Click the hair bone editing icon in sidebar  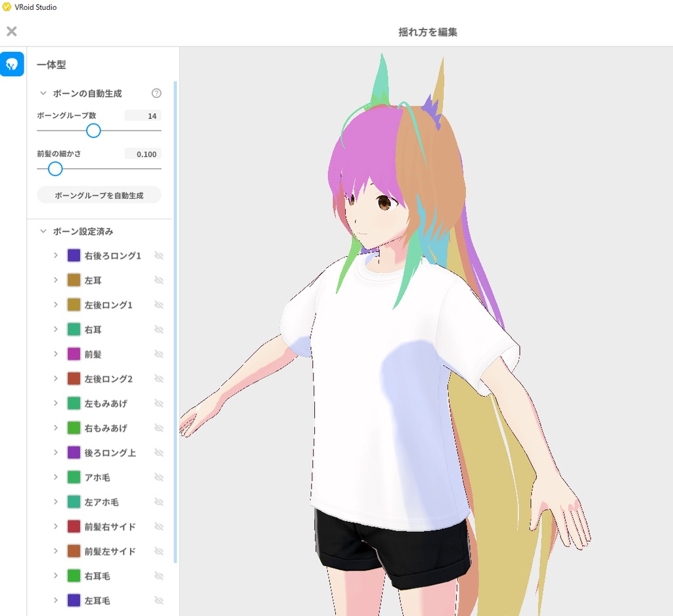tap(12, 64)
